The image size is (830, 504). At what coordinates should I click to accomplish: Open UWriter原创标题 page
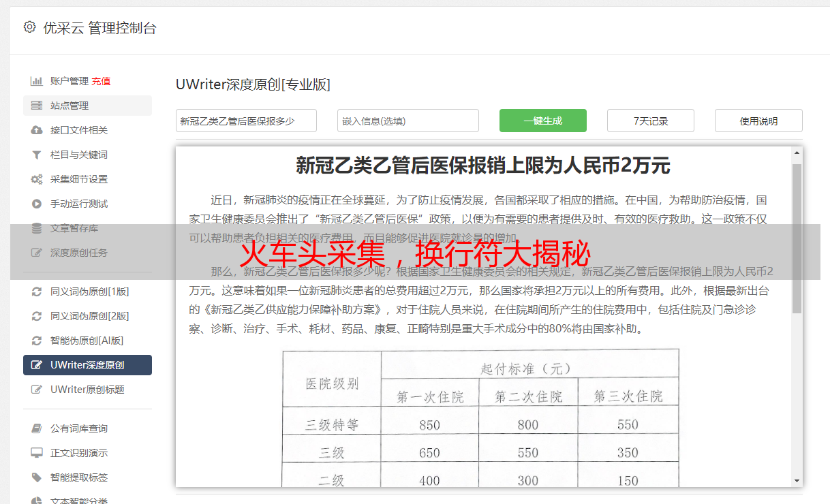tap(87, 390)
